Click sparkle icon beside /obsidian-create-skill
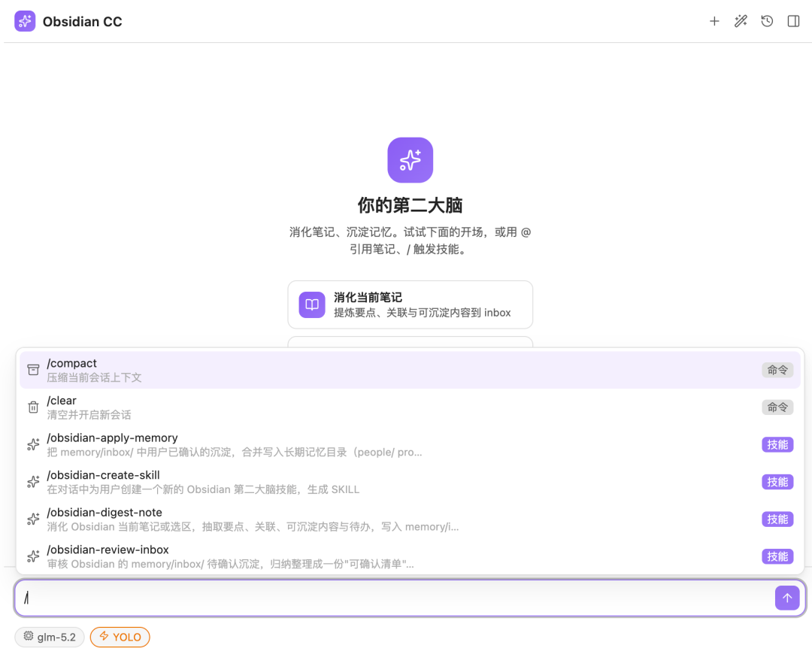Image resolution: width=812 pixels, height=651 pixels. click(33, 482)
